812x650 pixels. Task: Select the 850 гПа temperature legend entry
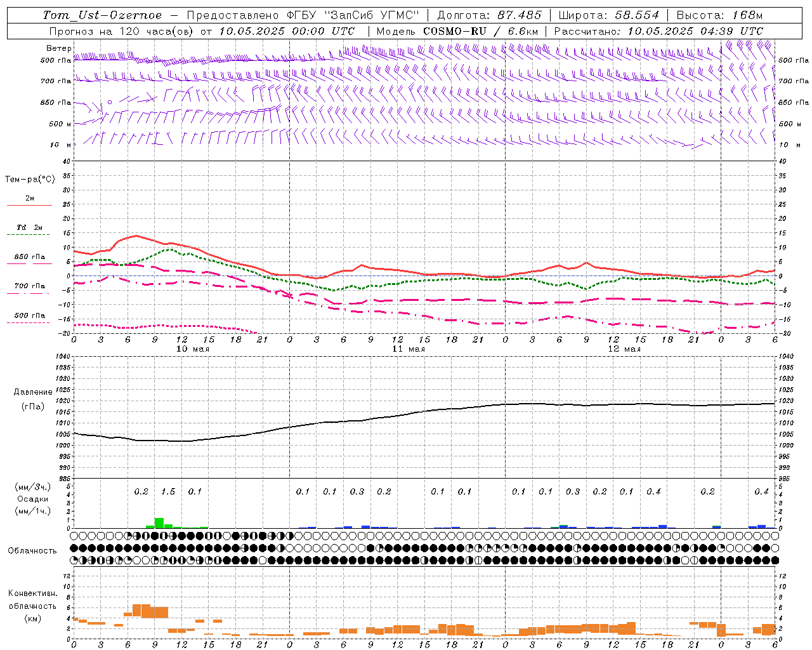[x=29, y=260]
